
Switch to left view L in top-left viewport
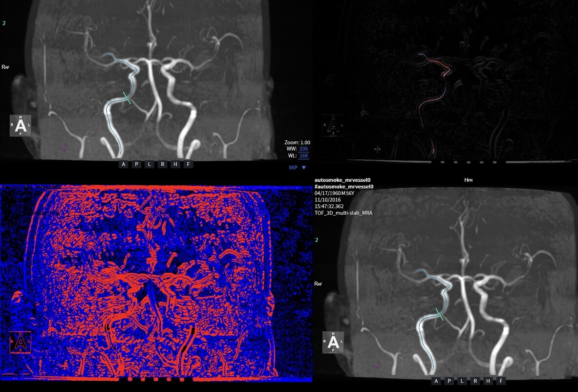click(150, 164)
